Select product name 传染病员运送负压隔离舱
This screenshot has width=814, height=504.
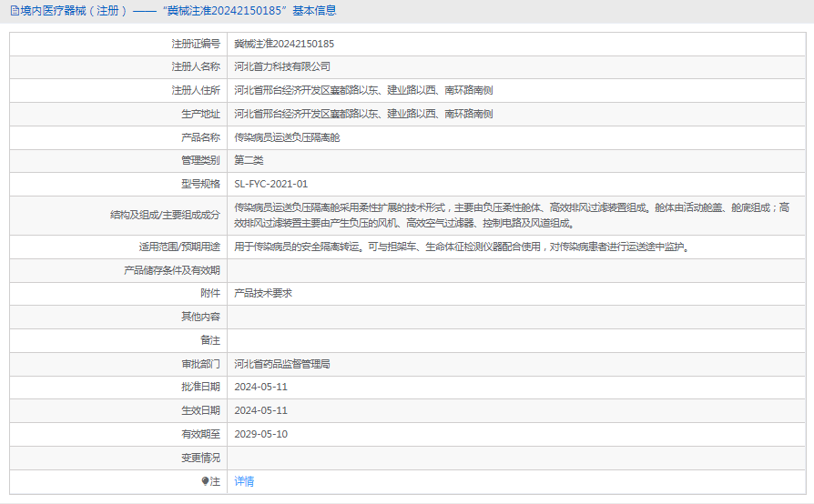pyautogui.click(x=287, y=137)
